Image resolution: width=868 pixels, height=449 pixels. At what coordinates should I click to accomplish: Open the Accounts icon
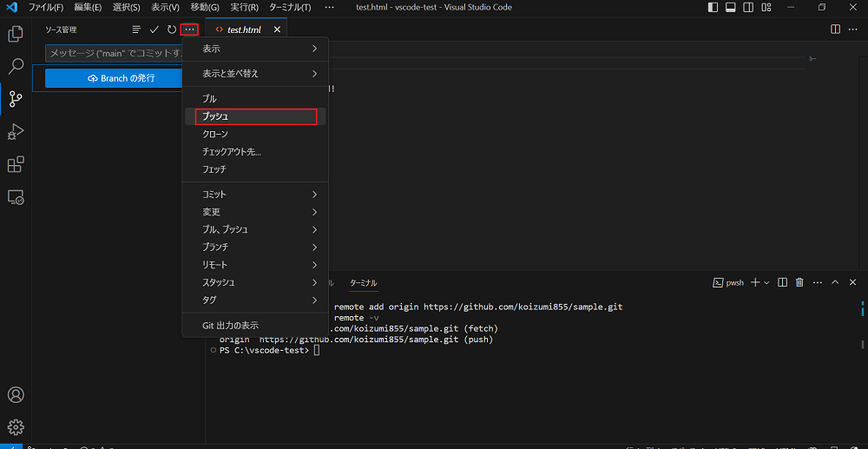(x=16, y=395)
